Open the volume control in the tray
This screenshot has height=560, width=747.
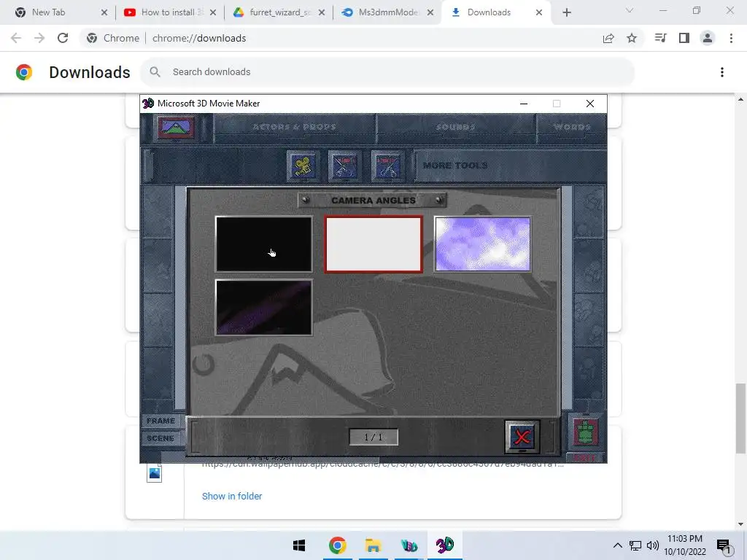pyautogui.click(x=653, y=545)
